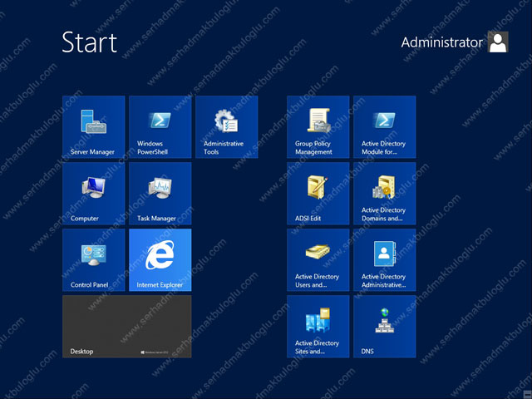Open Active Directory Administrative Center tile
532x399 pixels.
[384, 260]
